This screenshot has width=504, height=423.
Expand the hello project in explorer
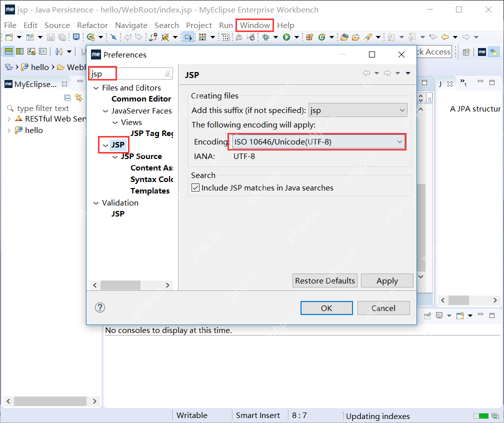click(x=9, y=130)
